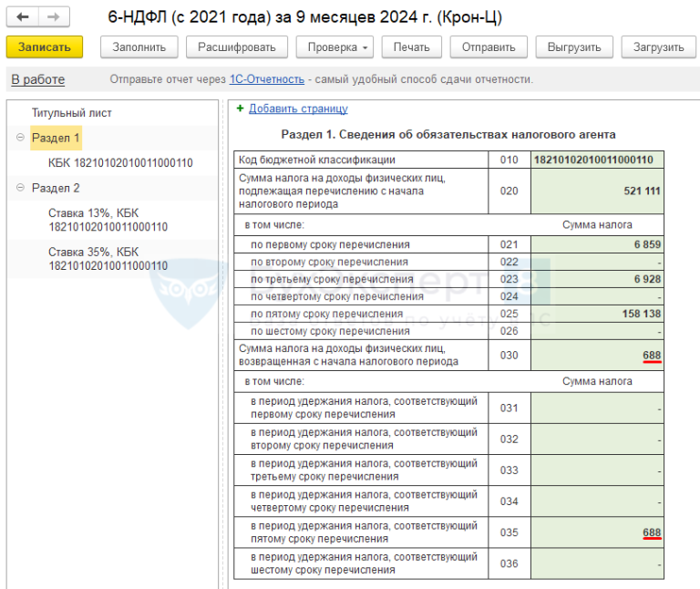Collapse the Раздел 1 tree node
Viewport: 700px width, 589px height.
(20, 138)
